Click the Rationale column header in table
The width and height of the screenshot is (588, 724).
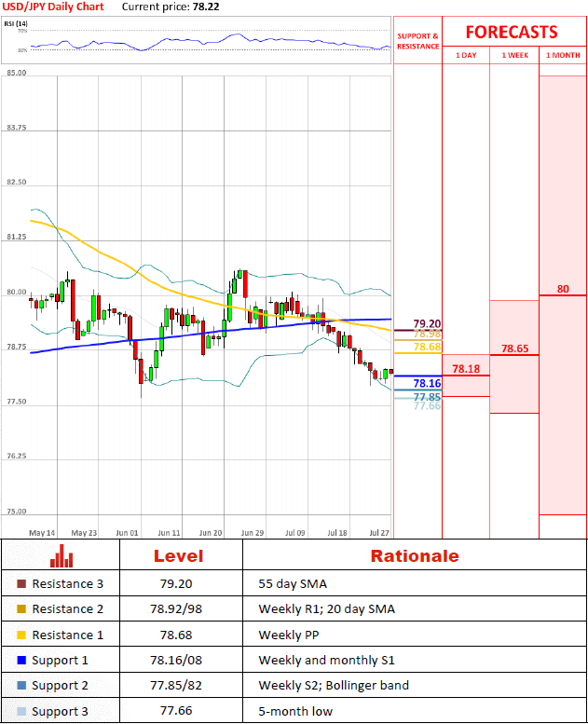point(415,556)
